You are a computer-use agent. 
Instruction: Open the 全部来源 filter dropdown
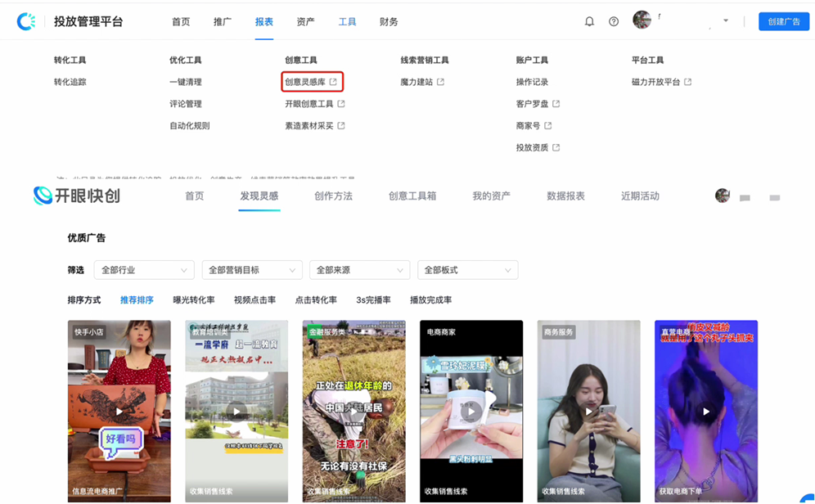[358, 269]
